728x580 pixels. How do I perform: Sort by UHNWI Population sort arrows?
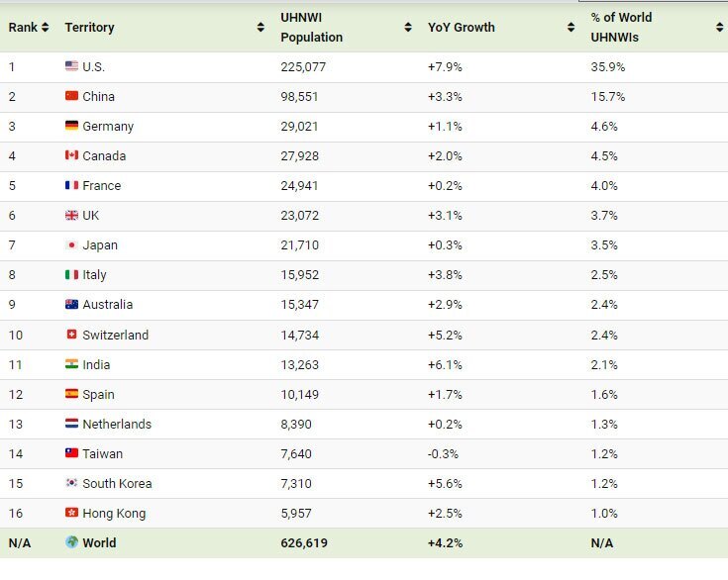click(x=408, y=28)
